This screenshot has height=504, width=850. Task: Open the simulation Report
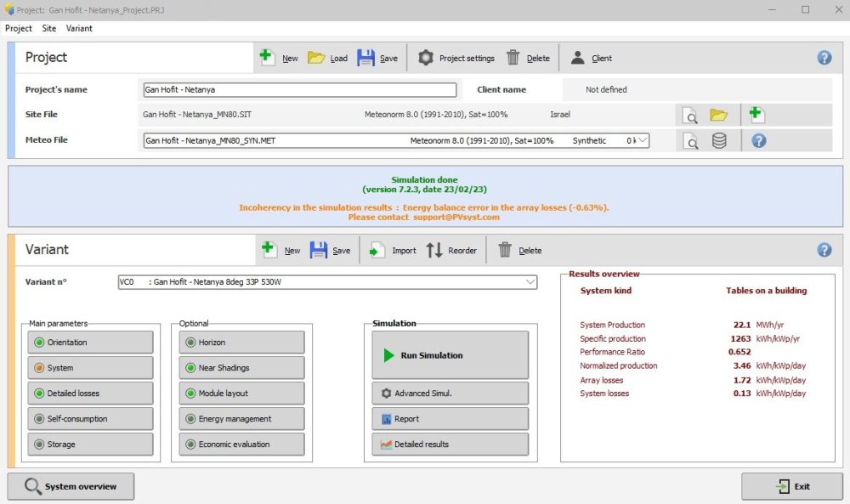450,419
